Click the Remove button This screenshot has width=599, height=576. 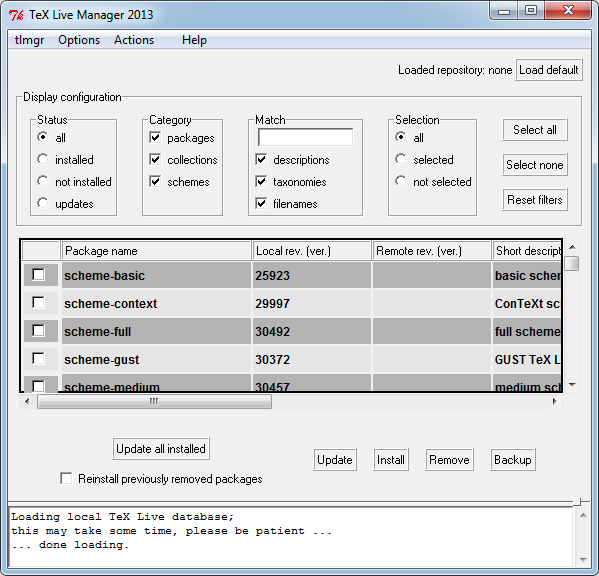tap(449, 460)
